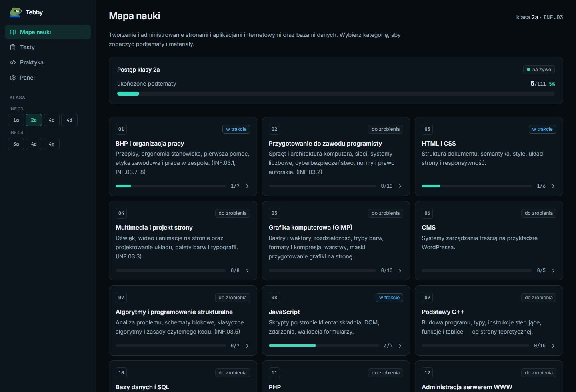
Task: Go to the Testy page
Action: point(48,47)
